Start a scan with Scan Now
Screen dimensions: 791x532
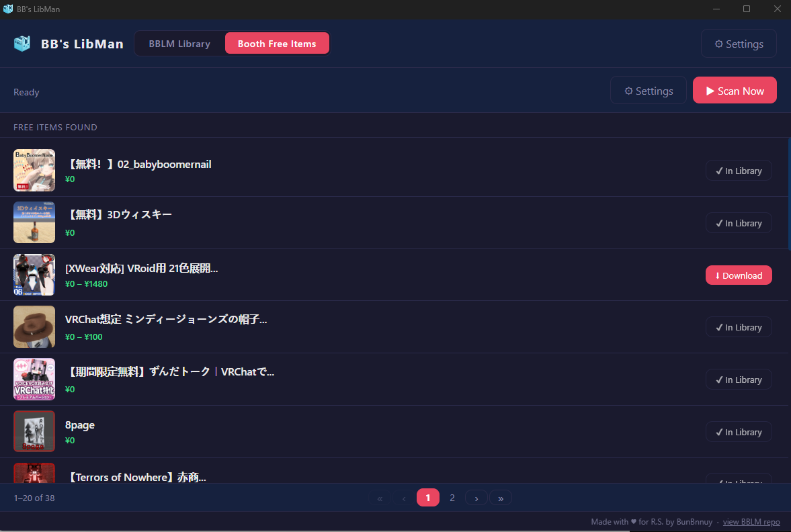tap(735, 91)
